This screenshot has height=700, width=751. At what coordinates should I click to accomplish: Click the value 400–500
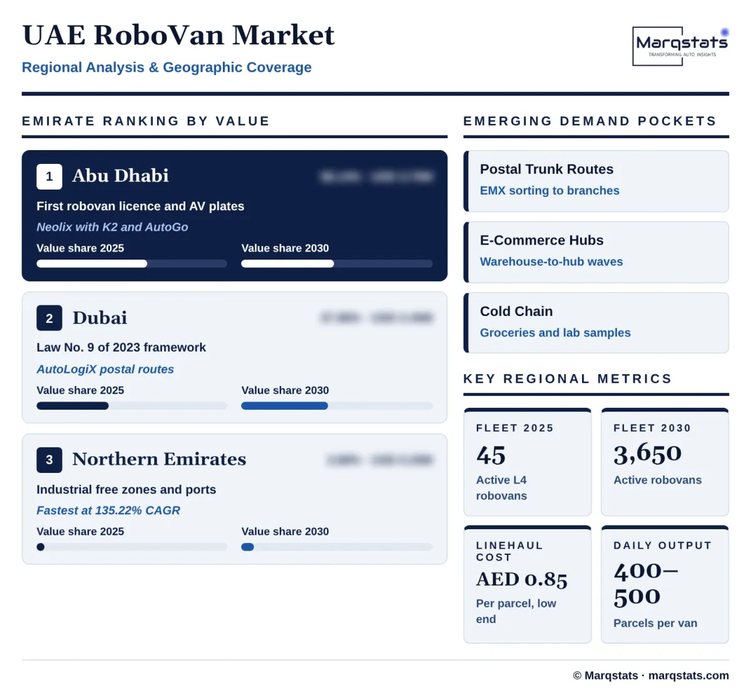[645, 584]
